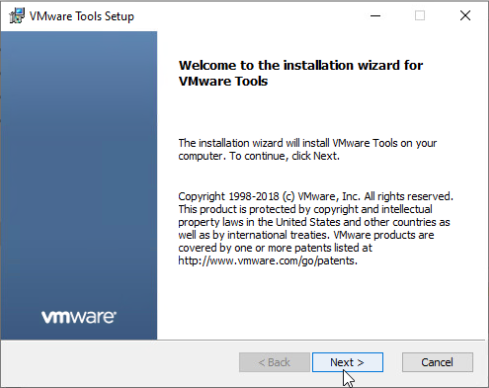Click the grayed-out < Back button

click(274, 362)
